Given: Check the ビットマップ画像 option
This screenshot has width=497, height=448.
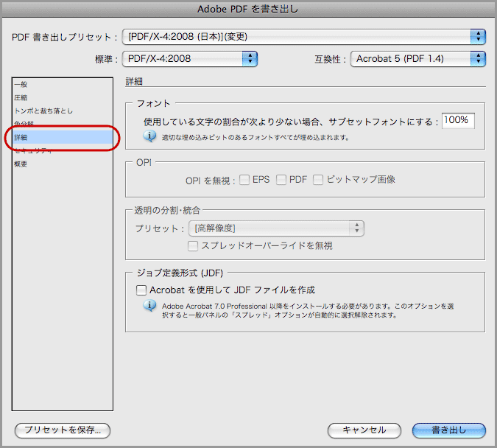Looking at the screenshot, I should (x=318, y=179).
